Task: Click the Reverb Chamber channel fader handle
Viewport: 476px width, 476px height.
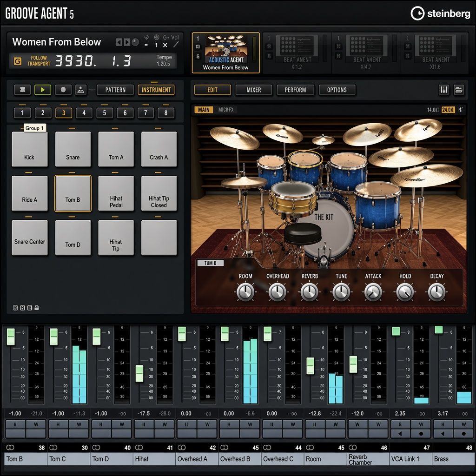Action: click(x=353, y=364)
